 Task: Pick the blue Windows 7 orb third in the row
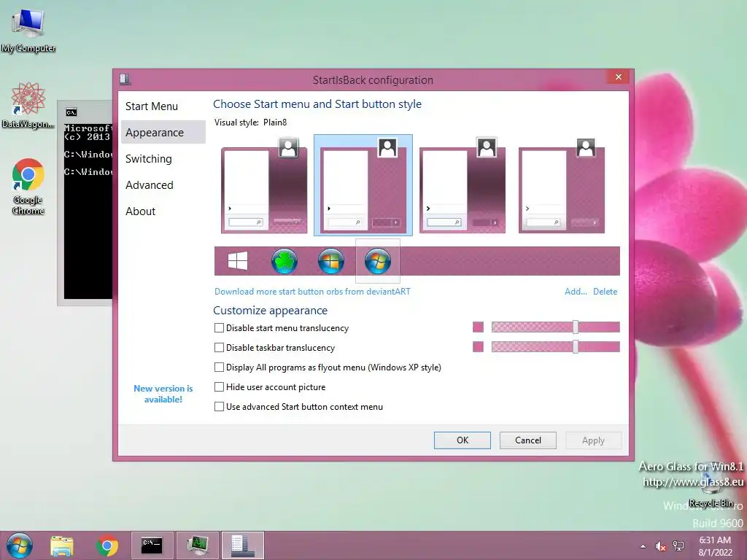[x=331, y=261]
